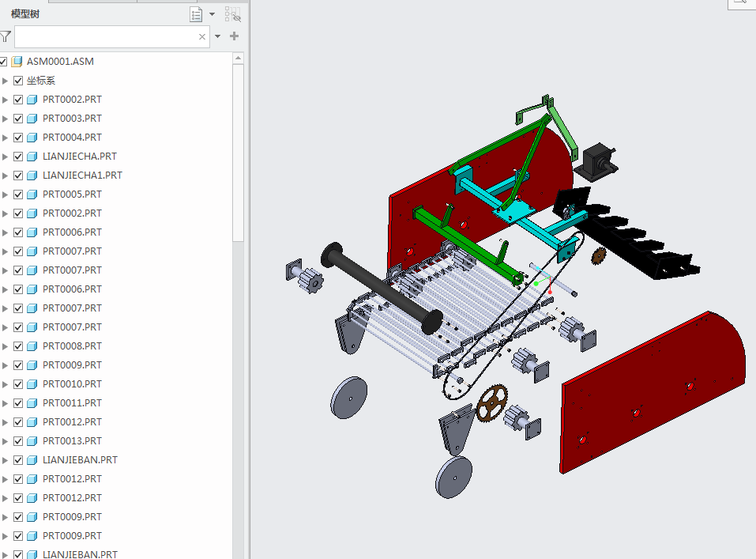Viewport: 756px width, 559px height.
Task: Click the model tree vertical scrollbar thumb
Action: tap(239, 153)
